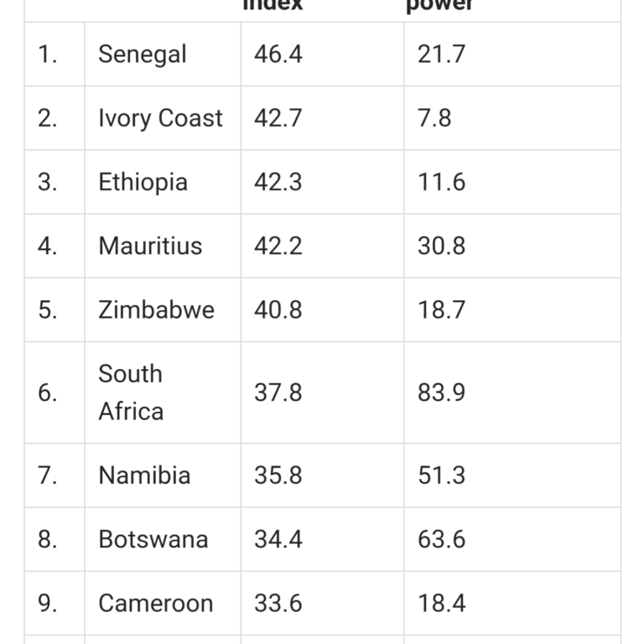Click rank number 1. cell
Viewport: 644px width, 644px height.
coord(48,55)
